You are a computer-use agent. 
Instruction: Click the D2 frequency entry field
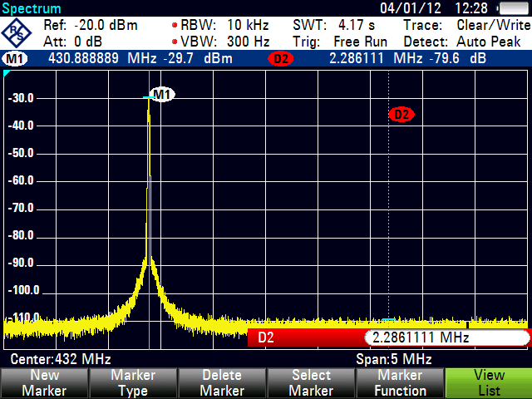tap(445, 338)
